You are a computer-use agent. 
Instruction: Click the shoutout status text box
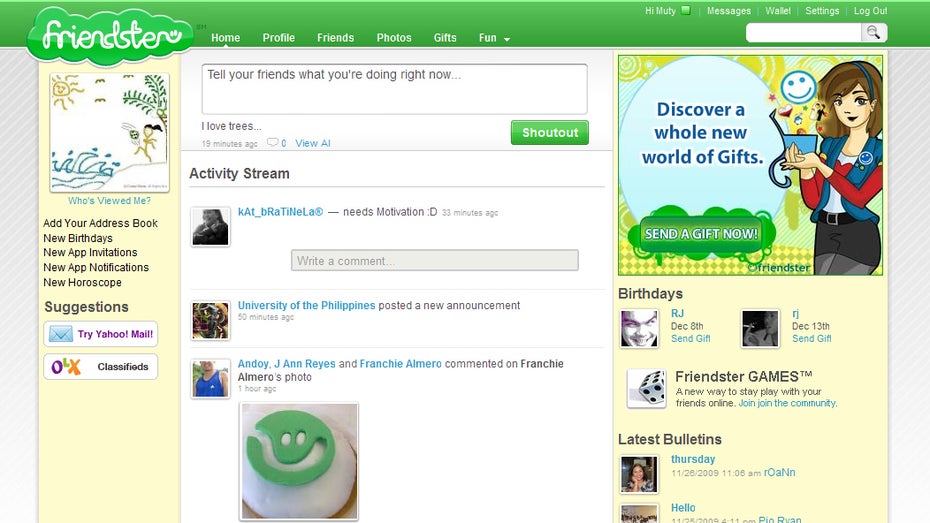394,89
